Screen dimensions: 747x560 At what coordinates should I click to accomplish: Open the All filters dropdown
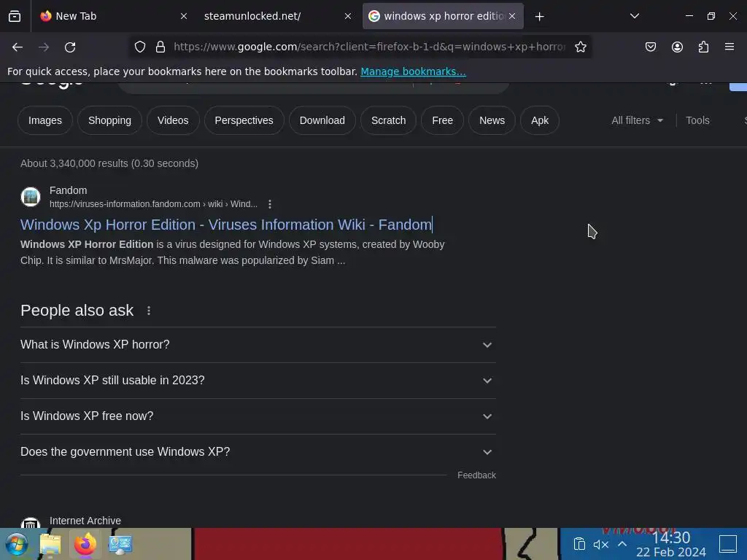[637, 120]
